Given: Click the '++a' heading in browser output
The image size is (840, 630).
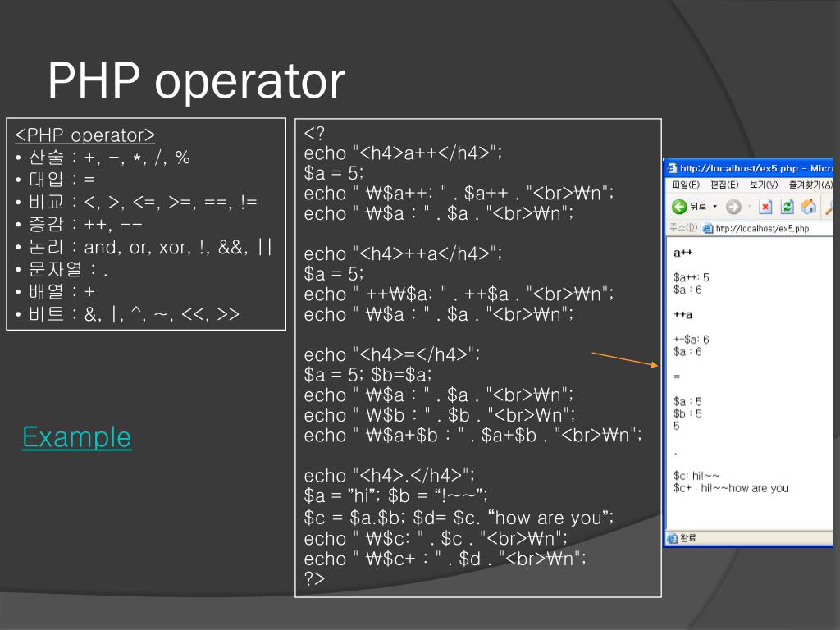Looking at the screenshot, I should click(x=683, y=315).
